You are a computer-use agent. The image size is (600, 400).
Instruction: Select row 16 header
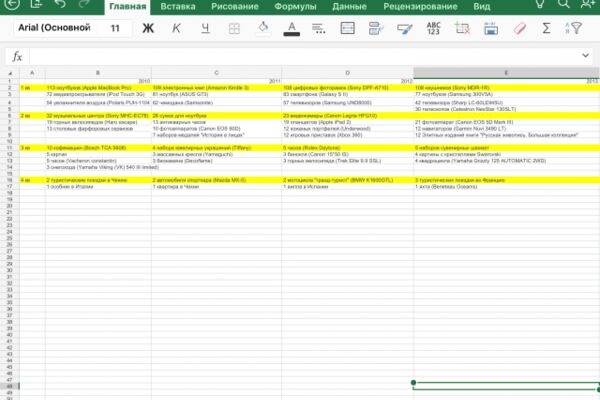click(x=10, y=180)
